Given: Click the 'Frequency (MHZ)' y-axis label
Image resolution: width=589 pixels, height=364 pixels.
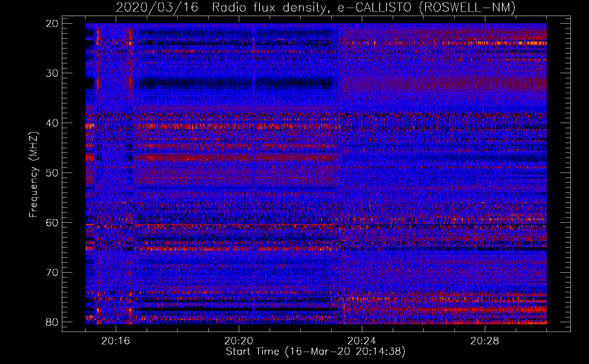Looking at the screenshot, I should [33, 174].
